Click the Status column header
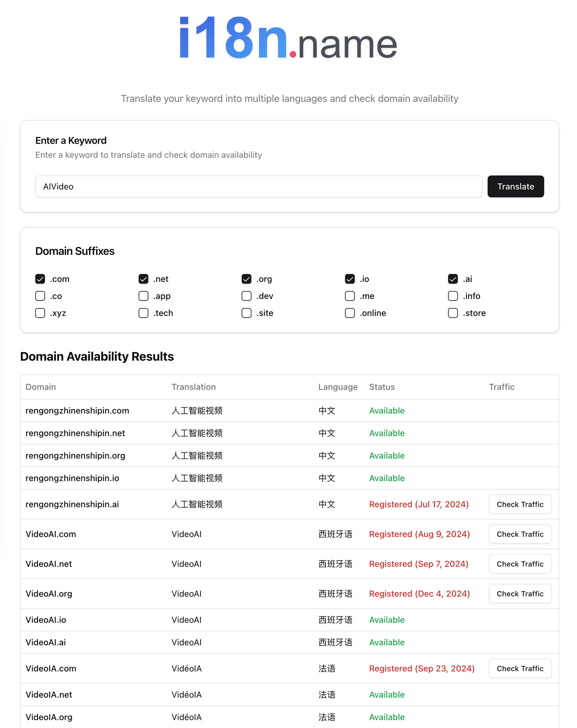This screenshot has width=577, height=728. pos(382,387)
